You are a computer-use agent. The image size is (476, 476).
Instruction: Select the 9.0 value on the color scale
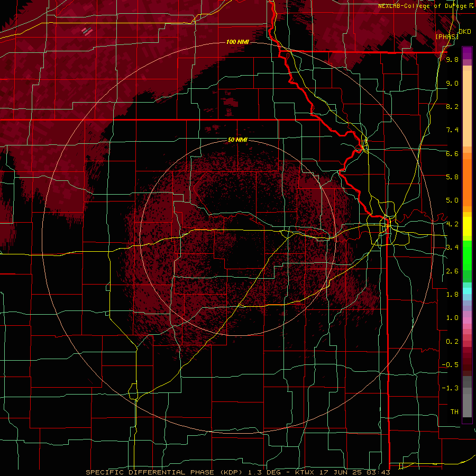pos(452,83)
